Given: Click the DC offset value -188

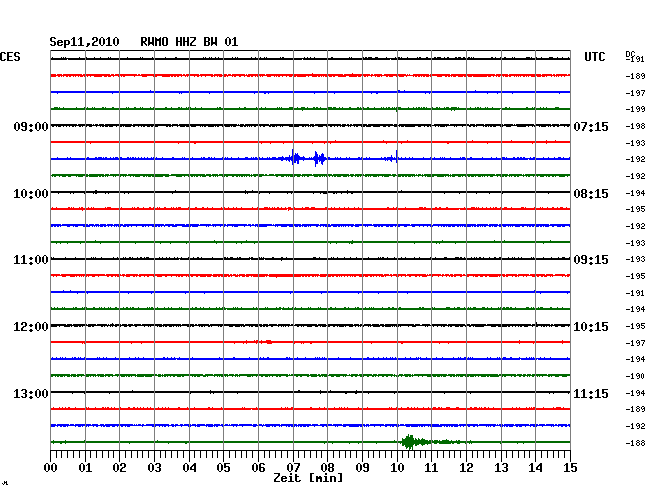Looking at the screenshot, I should pyautogui.click(x=635, y=443).
